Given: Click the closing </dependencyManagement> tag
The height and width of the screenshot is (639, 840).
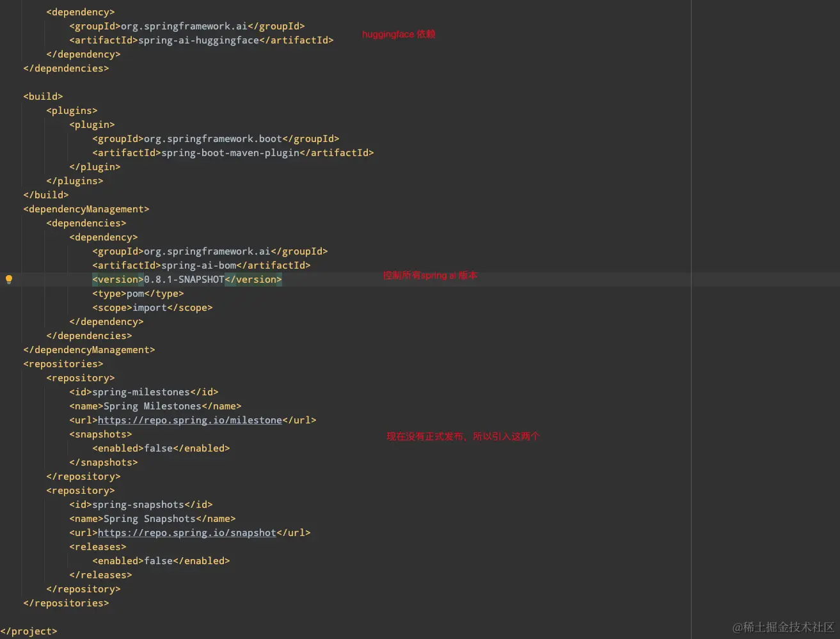Looking at the screenshot, I should click(89, 350).
